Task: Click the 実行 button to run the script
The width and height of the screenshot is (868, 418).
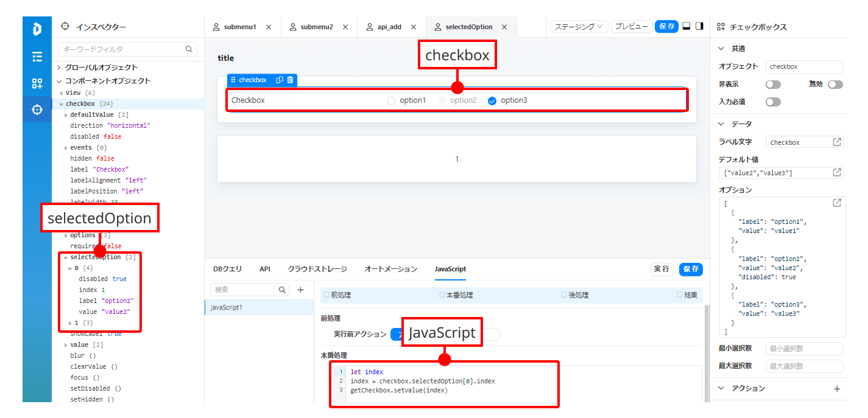Action: coord(662,269)
